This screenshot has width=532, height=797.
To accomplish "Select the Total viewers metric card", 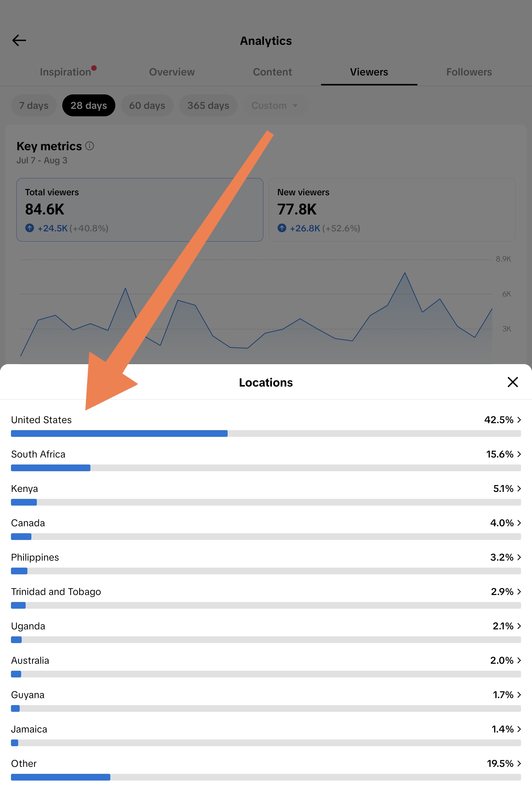I will [140, 210].
